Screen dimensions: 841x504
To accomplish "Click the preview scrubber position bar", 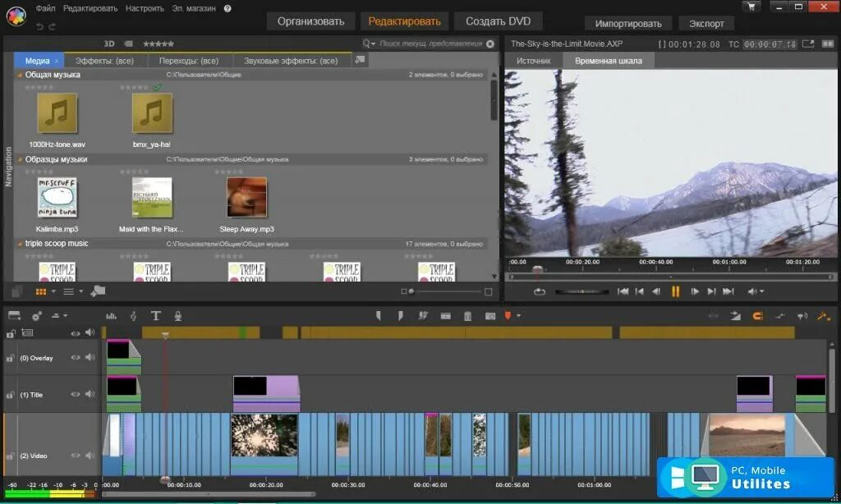I will [671, 277].
